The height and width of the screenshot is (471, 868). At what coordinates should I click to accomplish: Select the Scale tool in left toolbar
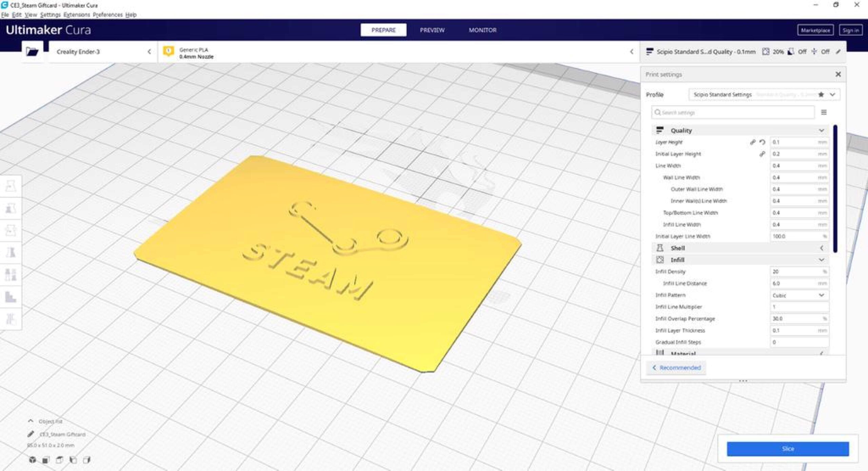[x=11, y=208]
